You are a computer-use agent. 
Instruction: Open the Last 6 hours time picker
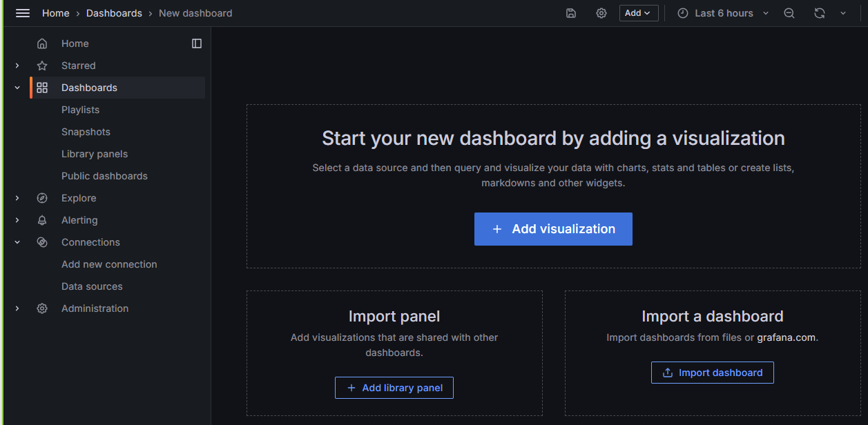(723, 13)
